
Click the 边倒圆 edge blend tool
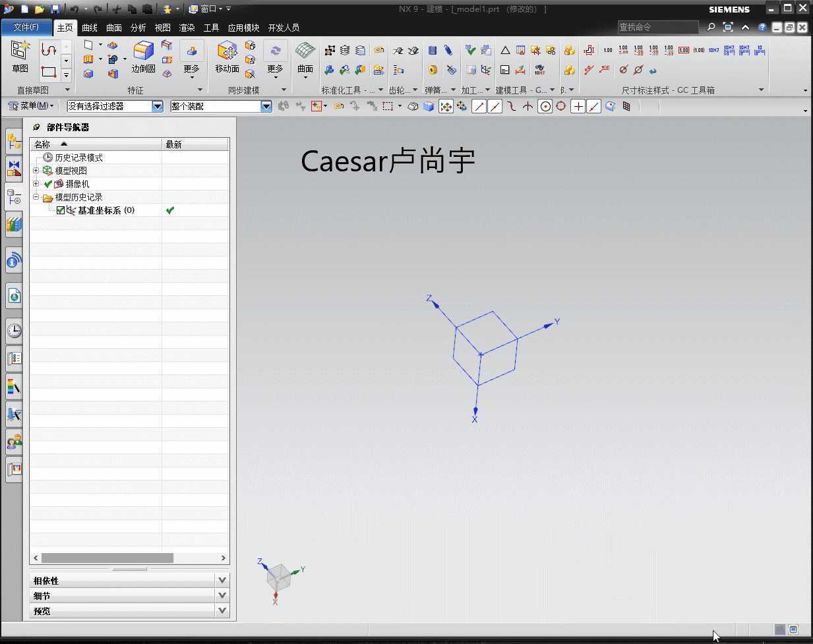tap(143, 56)
